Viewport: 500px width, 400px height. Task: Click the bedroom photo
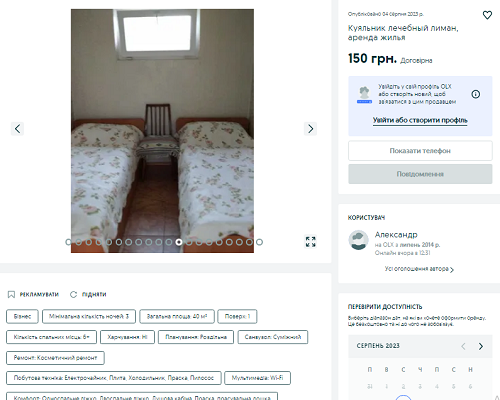point(162,131)
